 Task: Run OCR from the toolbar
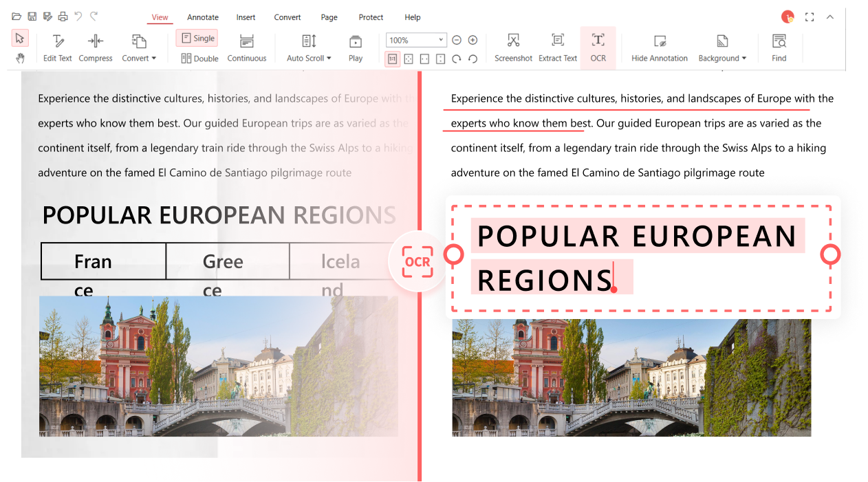(x=598, y=48)
